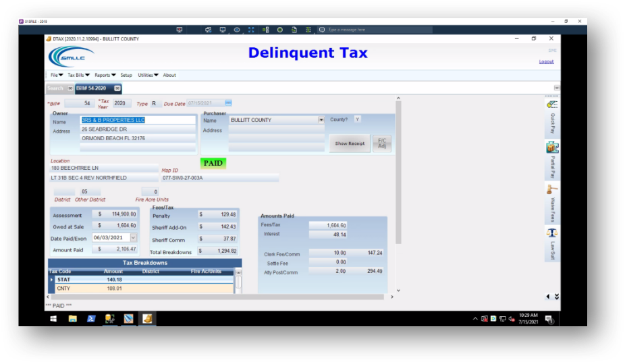Click the Owner Name field

[138, 120]
